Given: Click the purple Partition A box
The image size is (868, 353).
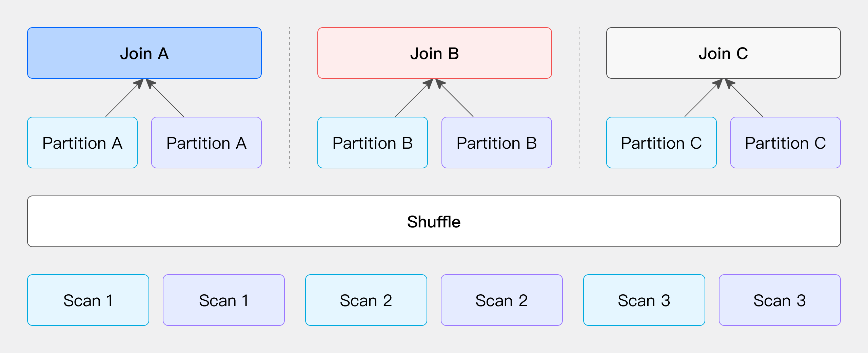Looking at the screenshot, I should (x=206, y=143).
